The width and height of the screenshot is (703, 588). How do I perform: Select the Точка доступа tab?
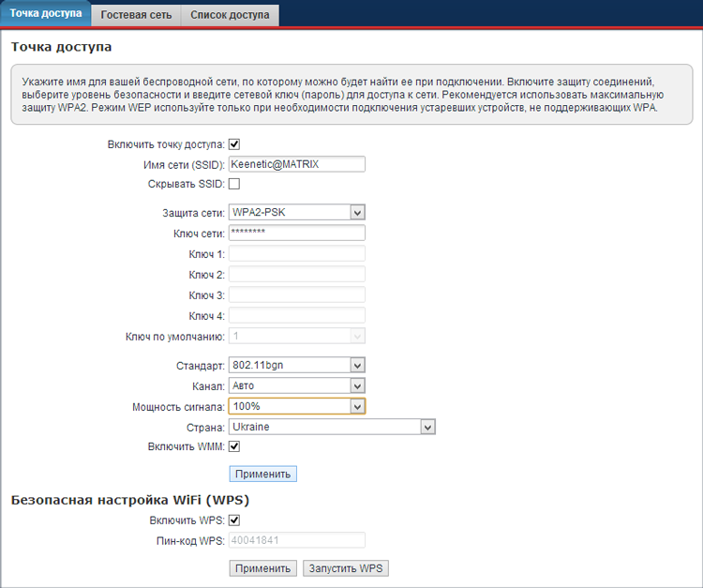(x=46, y=14)
